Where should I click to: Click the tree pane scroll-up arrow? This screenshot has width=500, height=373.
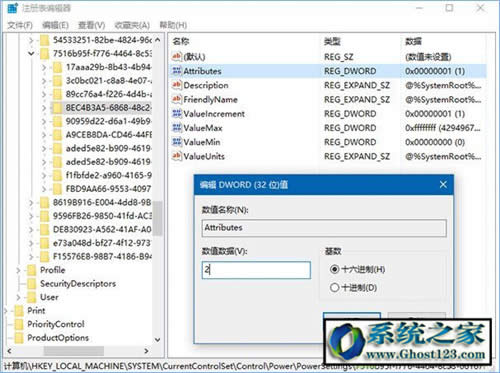tap(158, 40)
